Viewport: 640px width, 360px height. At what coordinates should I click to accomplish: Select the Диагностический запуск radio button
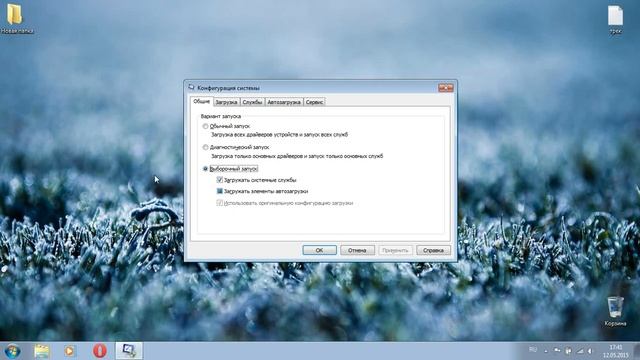(205, 147)
